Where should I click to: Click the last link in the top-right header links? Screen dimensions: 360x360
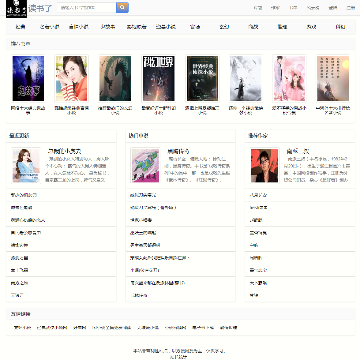point(351,8)
